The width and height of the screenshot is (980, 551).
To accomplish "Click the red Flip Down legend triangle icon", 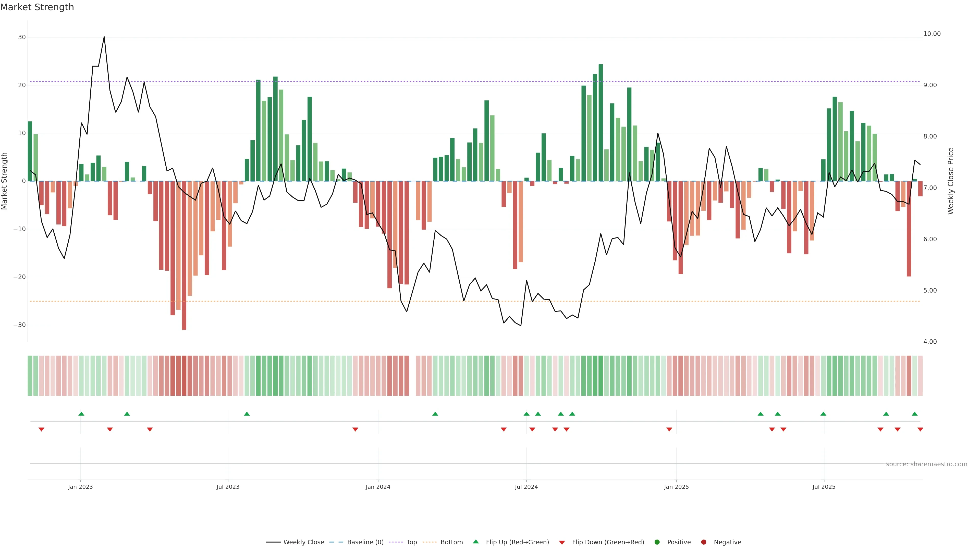I will tap(562, 543).
